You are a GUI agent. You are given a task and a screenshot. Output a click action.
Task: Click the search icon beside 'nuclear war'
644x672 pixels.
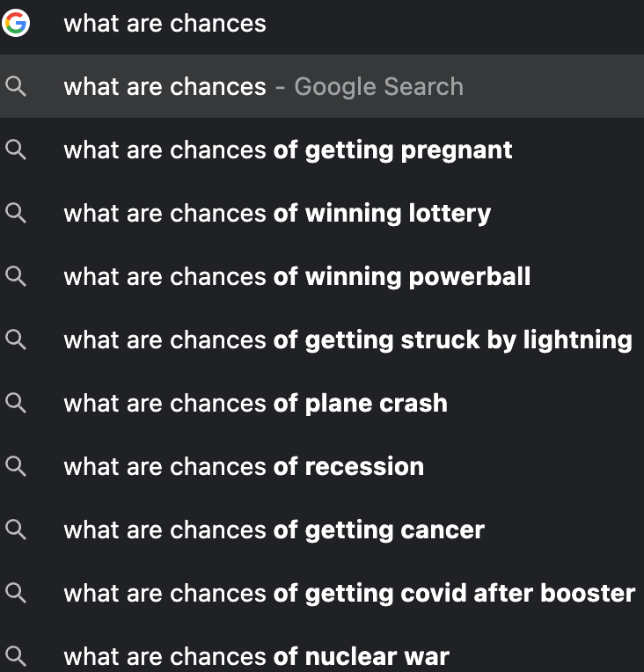[16, 656]
